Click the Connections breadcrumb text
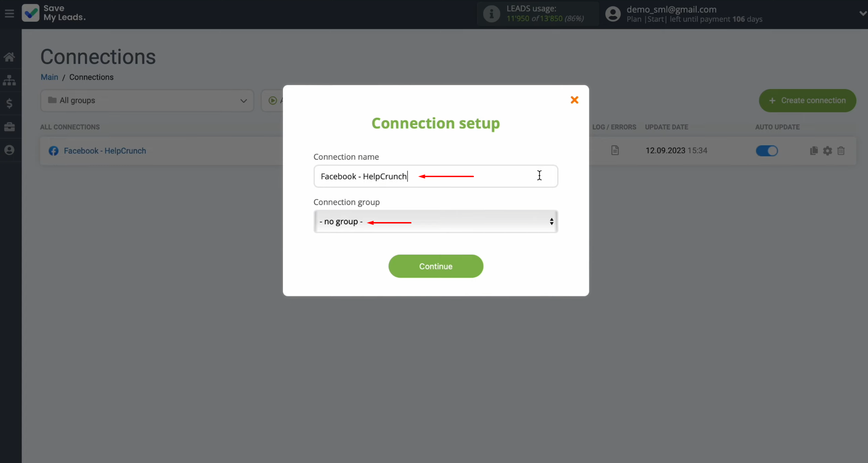868x463 pixels. pyautogui.click(x=91, y=77)
